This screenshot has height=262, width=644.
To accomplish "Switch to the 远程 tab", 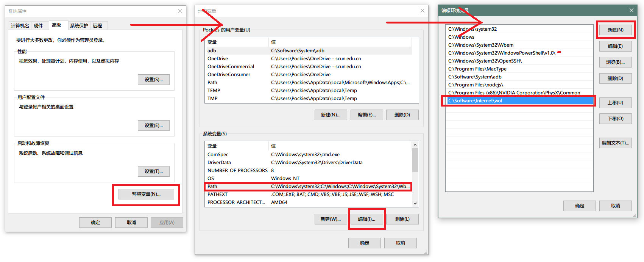I will (x=97, y=26).
